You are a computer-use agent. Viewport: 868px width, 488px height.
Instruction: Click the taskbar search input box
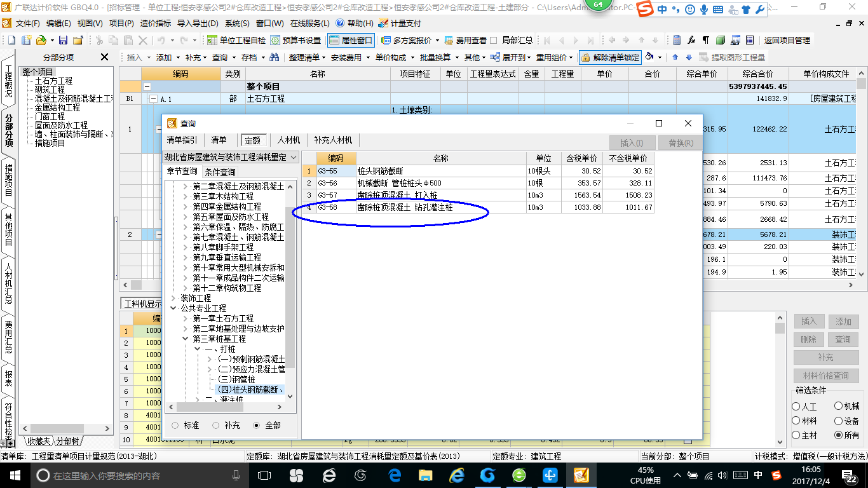(x=137, y=475)
